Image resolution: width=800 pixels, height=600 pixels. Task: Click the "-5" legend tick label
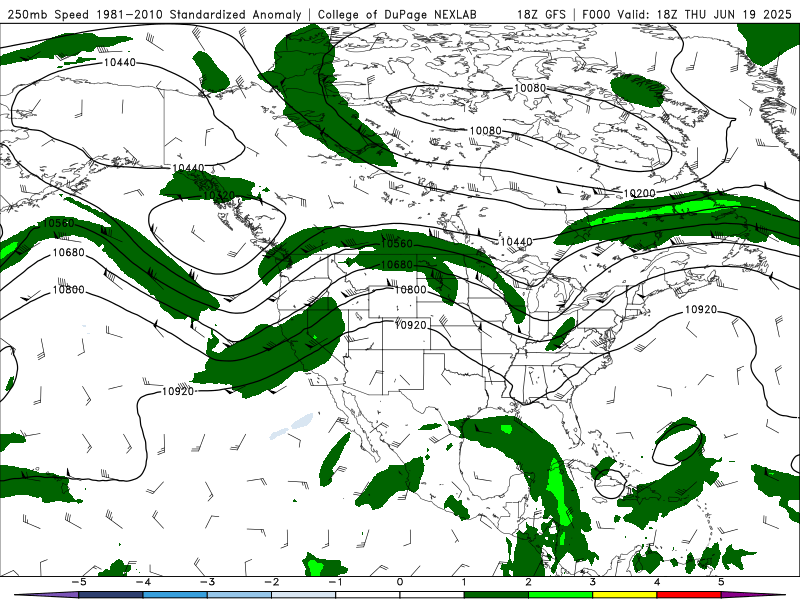tap(79, 582)
